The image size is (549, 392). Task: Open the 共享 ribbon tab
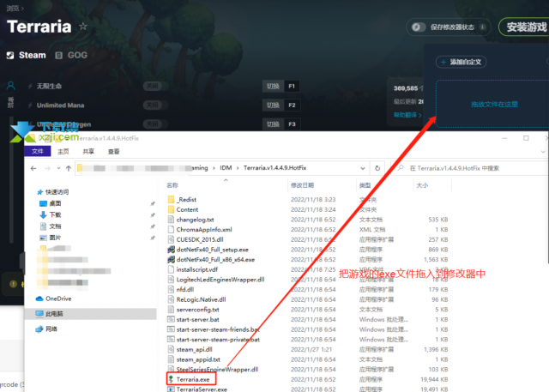88,151
